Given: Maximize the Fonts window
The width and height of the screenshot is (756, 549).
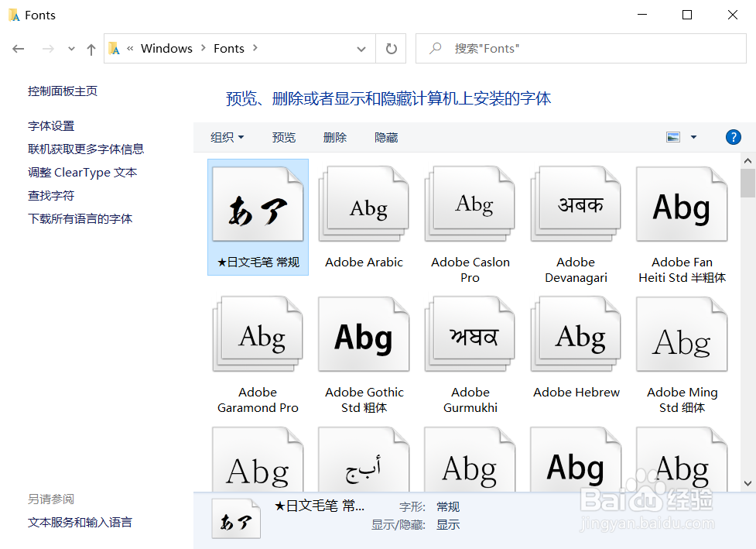Looking at the screenshot, I should point(687,15).
